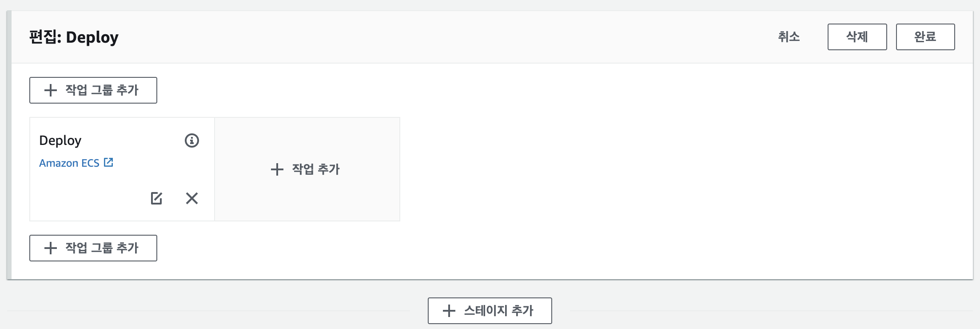Click the plus icon on the bottom 작업 그룹 추가 button
The height and width of the screenshot is (329, 980).
point(51,248)
